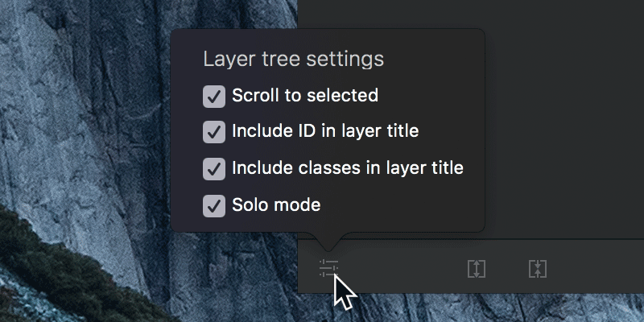Image resolution: width=644 pixels, height=322 pixels.
Task: Click the expand all layers icon
Action: coord(477,269)
